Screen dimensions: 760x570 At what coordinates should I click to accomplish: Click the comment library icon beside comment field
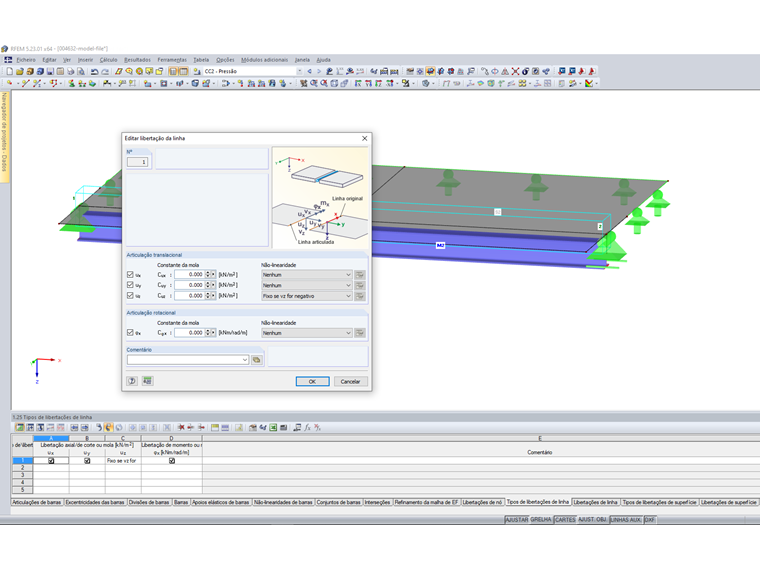(256, 360)
